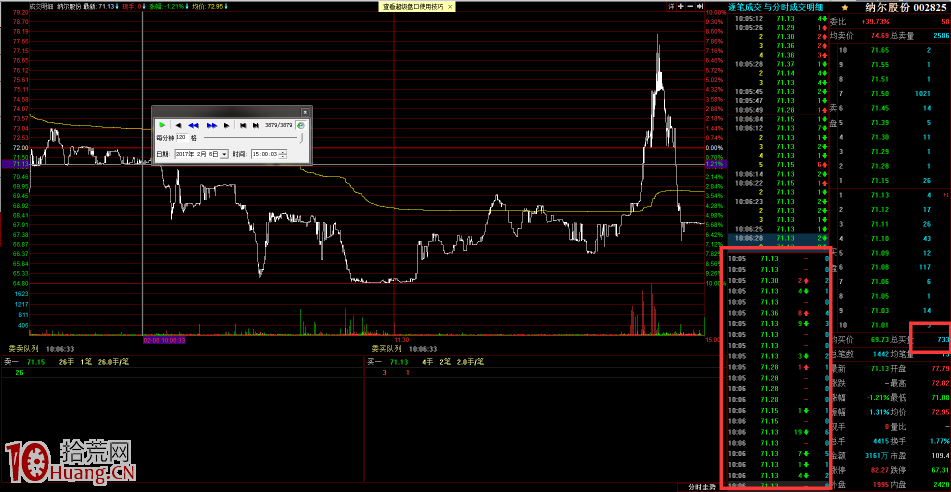951x492 pixels.
Task: Increase time with the spinner up arrow
Action: (x=283, y=152)
